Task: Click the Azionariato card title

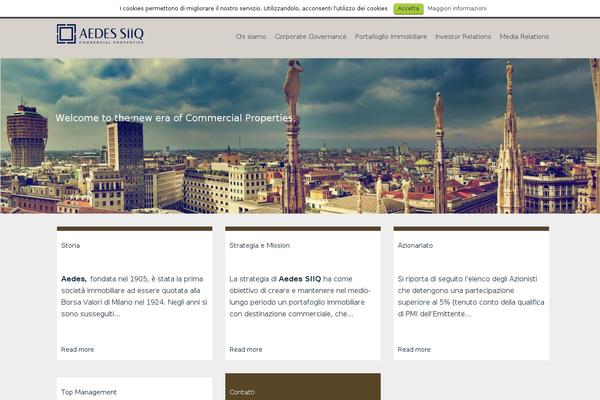Action: [415, 245]
